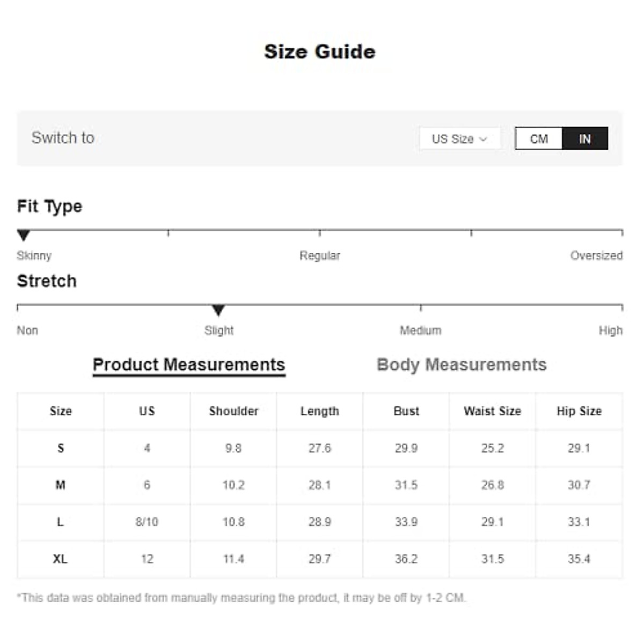The image size is (644, 644).
Task: Expand the size region selector chevron
Action: click(484, 138)
